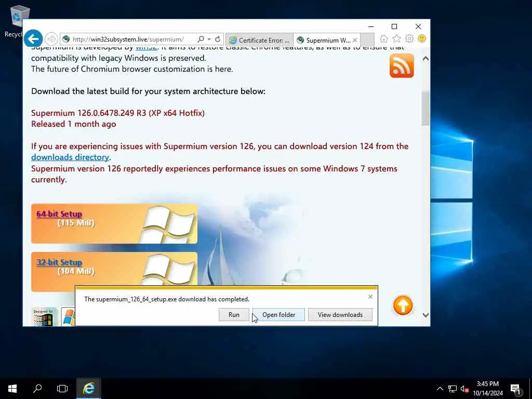The height and width of the screenshot is (399, 532).
Task: Click the View downloads button
Action: point(340,314)
